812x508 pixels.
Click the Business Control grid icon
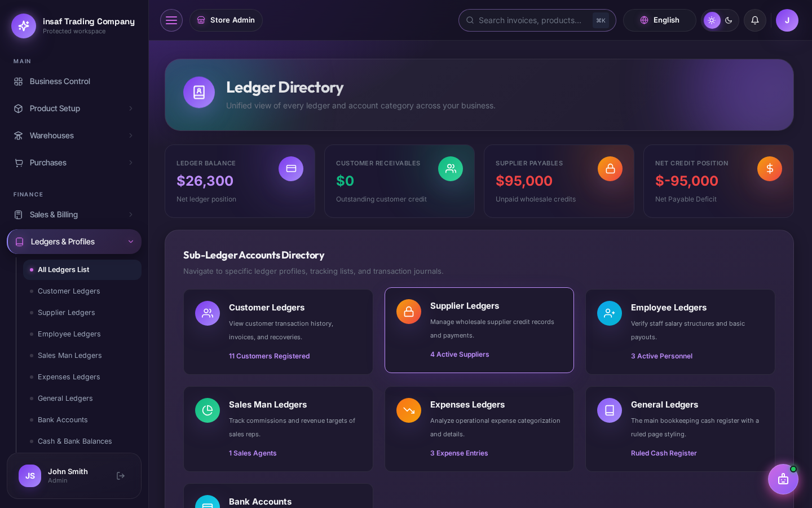click(19, 81)
